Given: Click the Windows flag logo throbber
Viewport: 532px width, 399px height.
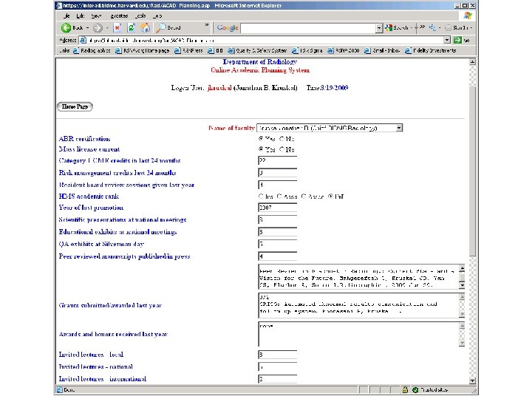Looking at the screenshot, I should [468, 16].
